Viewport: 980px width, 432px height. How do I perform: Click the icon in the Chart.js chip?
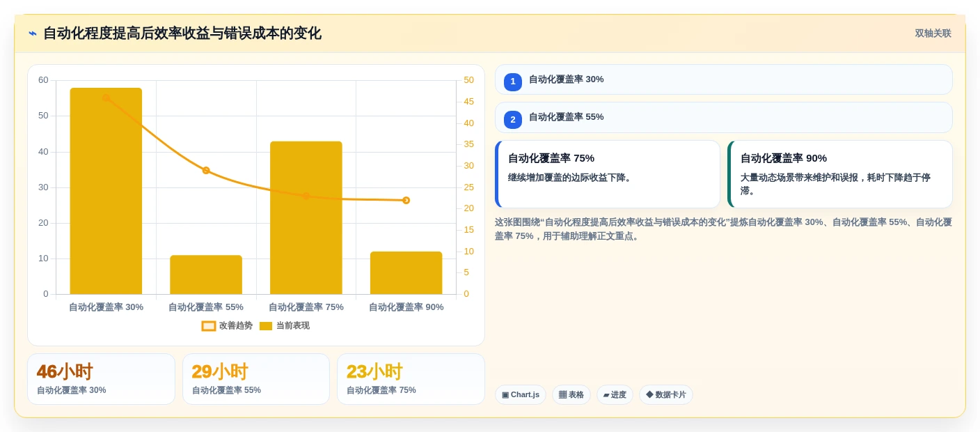pos(505,395)
